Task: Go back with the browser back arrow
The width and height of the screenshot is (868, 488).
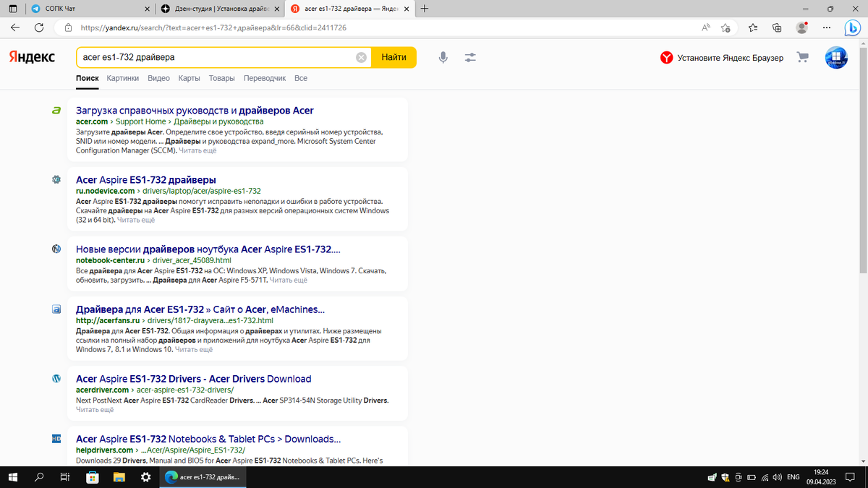Action: click(15, 27)
